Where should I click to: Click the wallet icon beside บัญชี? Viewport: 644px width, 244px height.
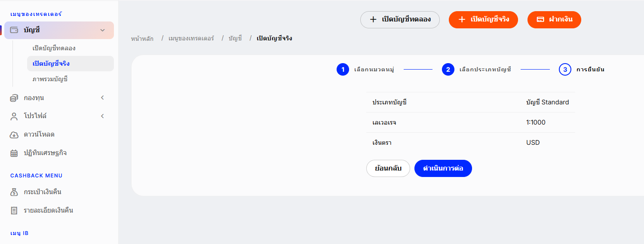pyautogui.click(x=14, y=30)
